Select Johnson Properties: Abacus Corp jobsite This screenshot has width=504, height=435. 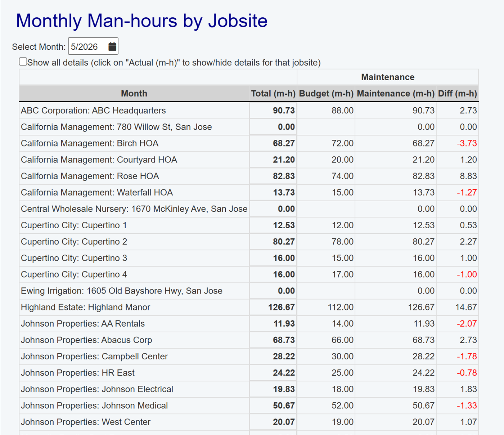coord(86,340)
